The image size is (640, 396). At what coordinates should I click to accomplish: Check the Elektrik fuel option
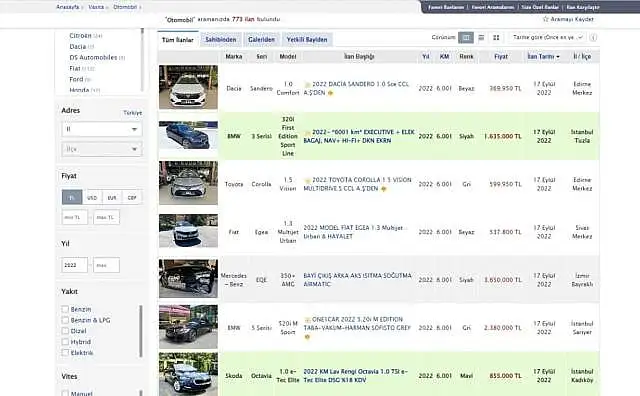pyautogui.click(x=65, y=352)
